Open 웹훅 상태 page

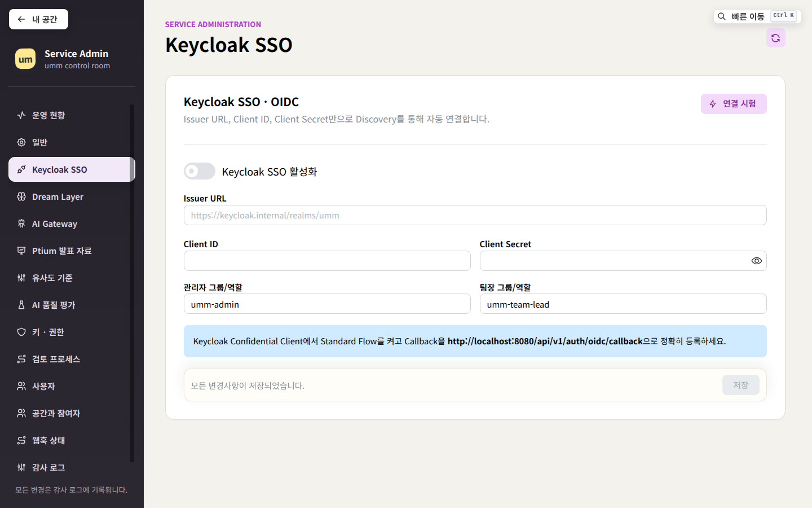[72, 440]
